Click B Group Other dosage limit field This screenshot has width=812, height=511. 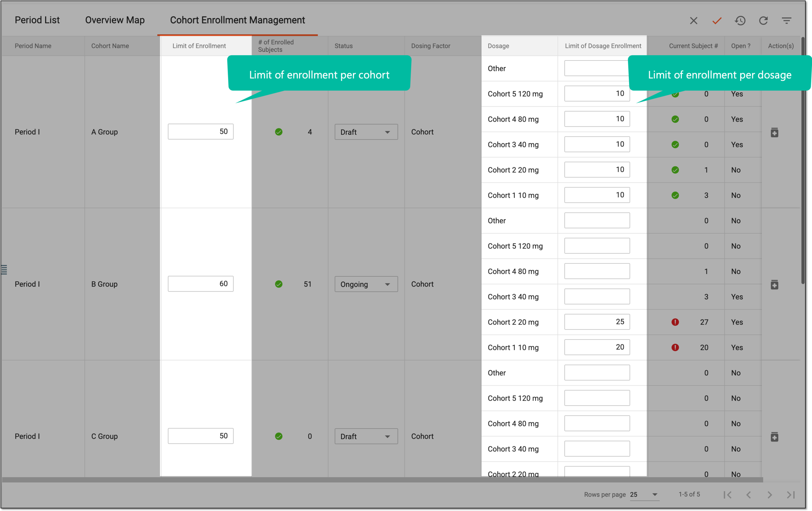pyautogui.click(x=597, y=220)
